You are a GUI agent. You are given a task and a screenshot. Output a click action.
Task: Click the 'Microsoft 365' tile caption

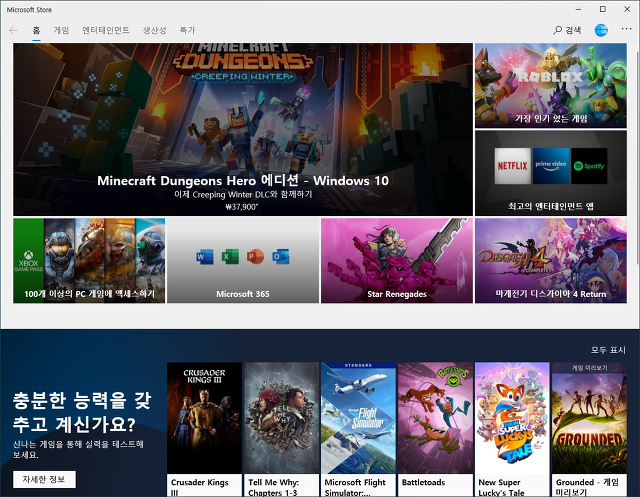243,294
